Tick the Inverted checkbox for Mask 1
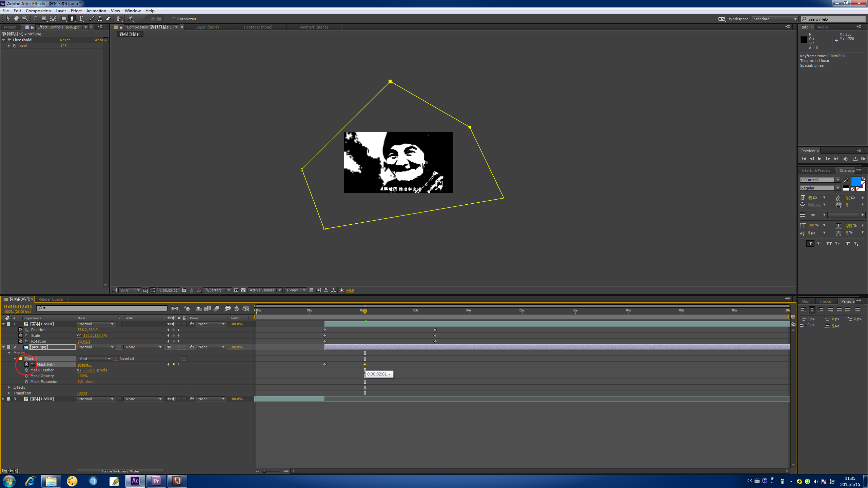 point(116,359)
